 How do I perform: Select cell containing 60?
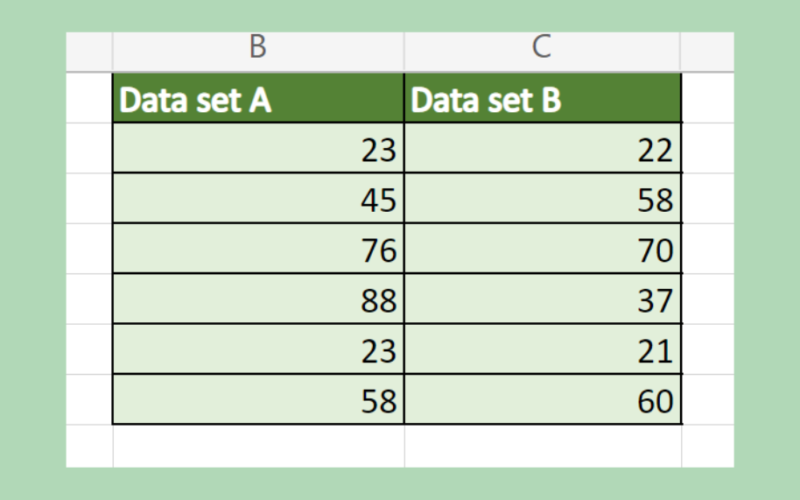(542, 399)
